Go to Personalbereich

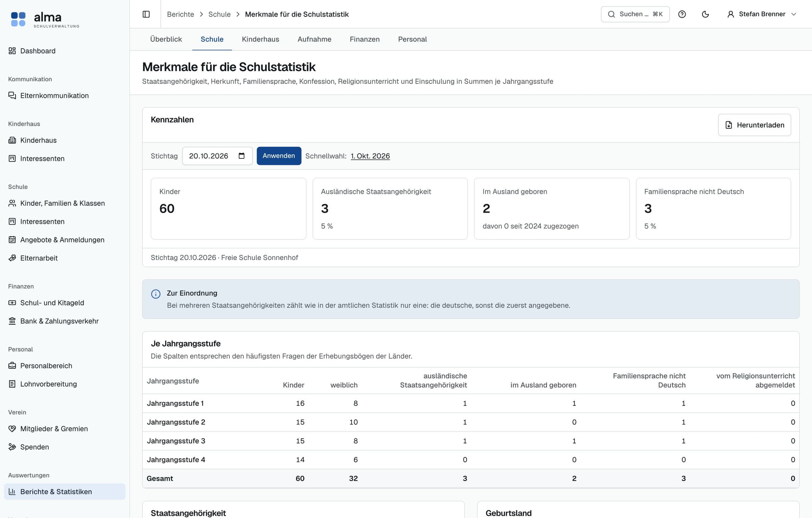tap(65, 366)
